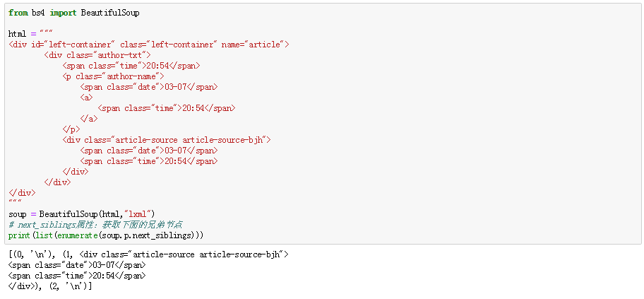Click the opening <a> tag in code
Viewport: 644px width, 299px height.
point(86,98)
